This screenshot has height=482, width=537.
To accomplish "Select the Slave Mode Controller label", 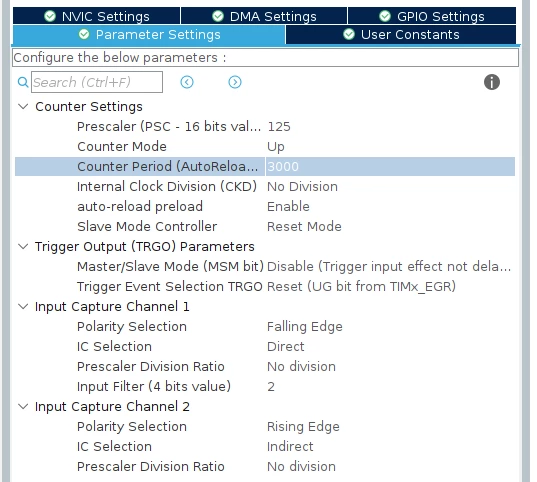I will click(x=147, y=226).
